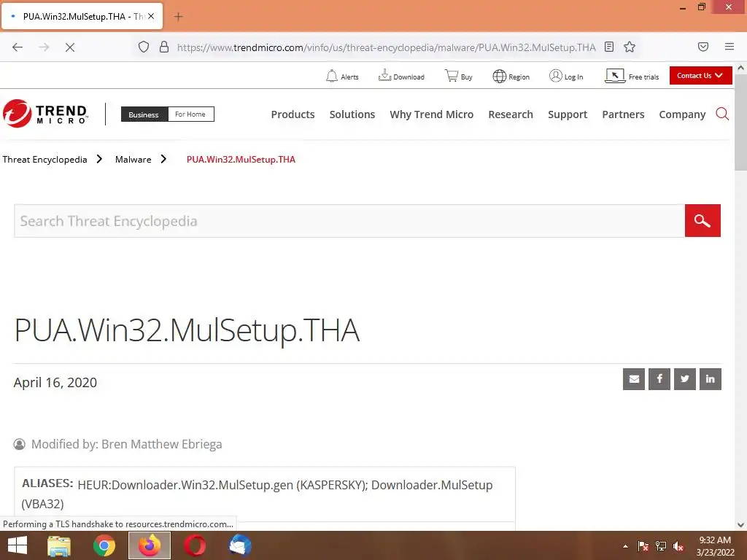The width and height of the screenshot is (747, 560).
Task: Open the tracking protection shield icon
Action: [x=144, y=47]
